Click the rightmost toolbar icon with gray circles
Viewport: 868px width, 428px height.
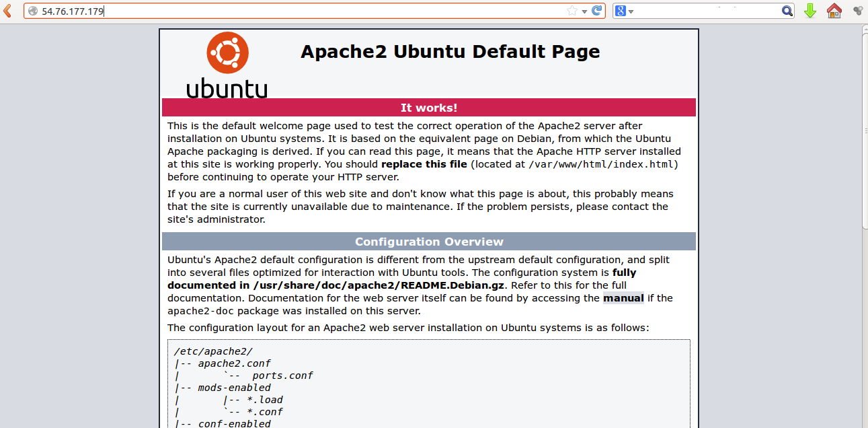tap(858, 11)
